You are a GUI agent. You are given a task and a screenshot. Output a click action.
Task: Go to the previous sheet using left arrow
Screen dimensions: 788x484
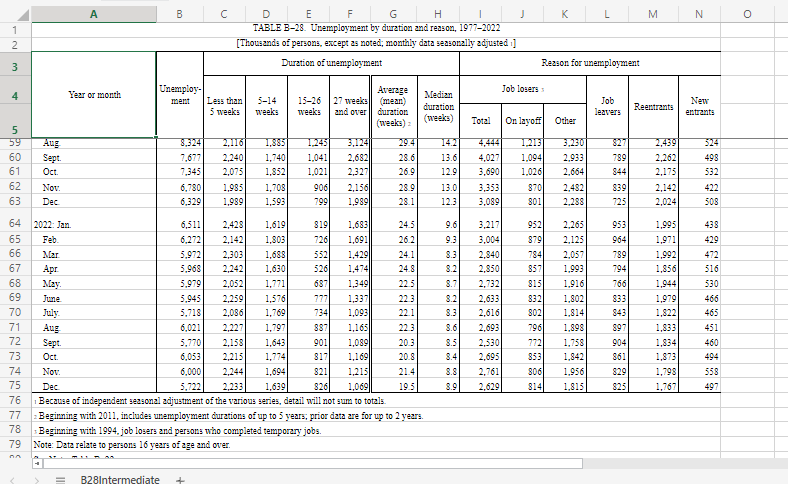point(12,480)
